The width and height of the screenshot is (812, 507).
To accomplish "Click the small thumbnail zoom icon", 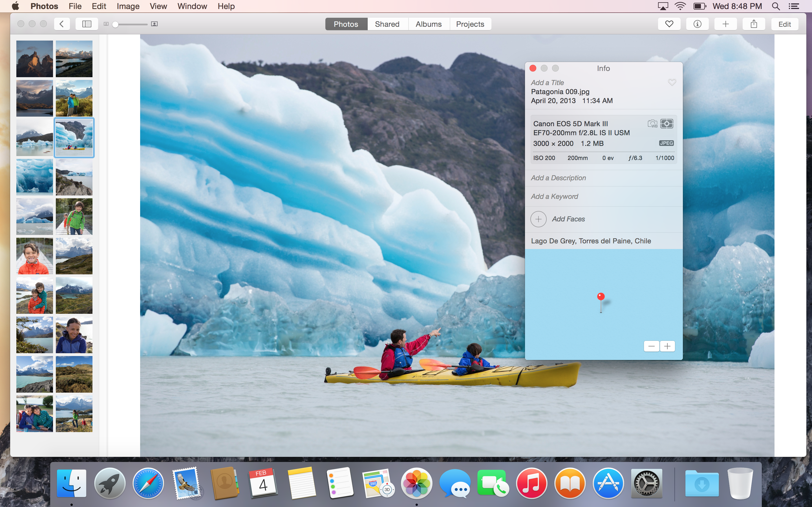I will 106,24.
